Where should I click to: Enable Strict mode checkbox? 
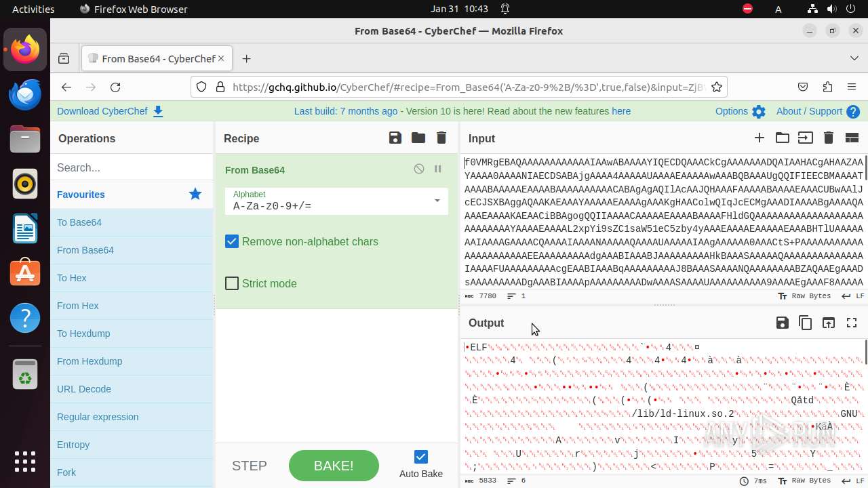232,283
